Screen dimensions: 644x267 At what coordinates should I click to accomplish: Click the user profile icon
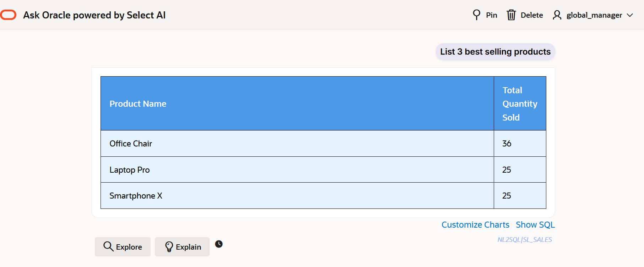557,15
